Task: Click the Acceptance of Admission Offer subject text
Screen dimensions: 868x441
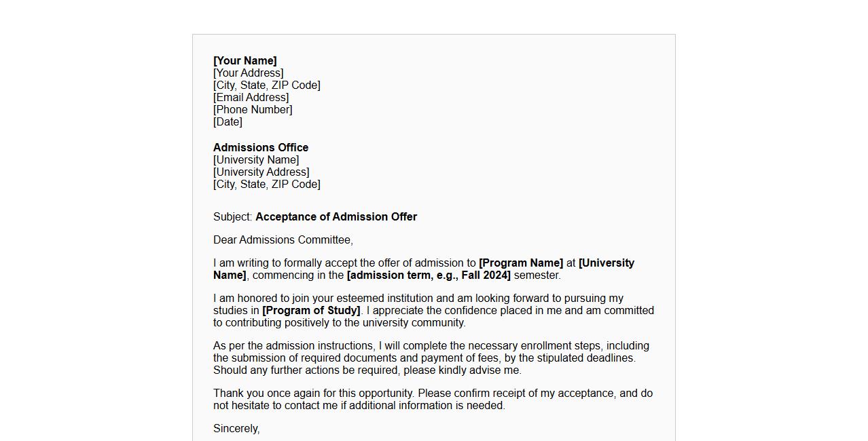Action: point(336,217)
